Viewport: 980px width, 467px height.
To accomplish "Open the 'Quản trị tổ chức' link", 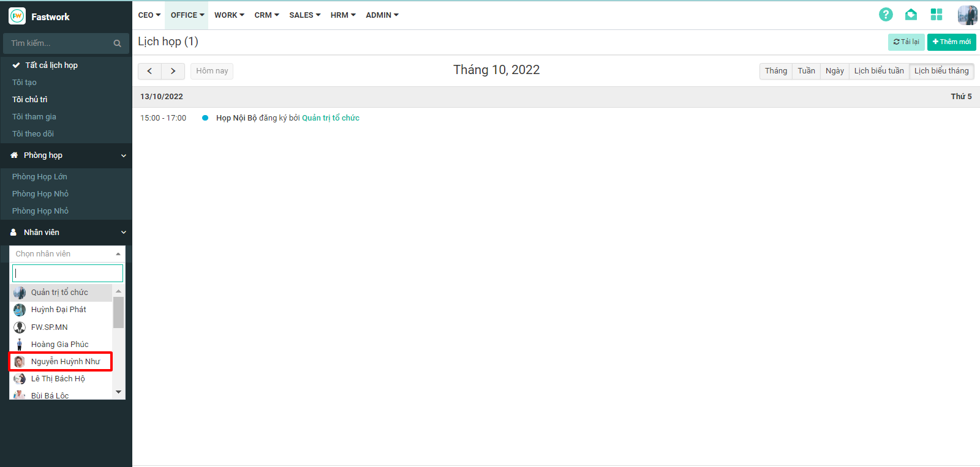I will coord(331,118).
